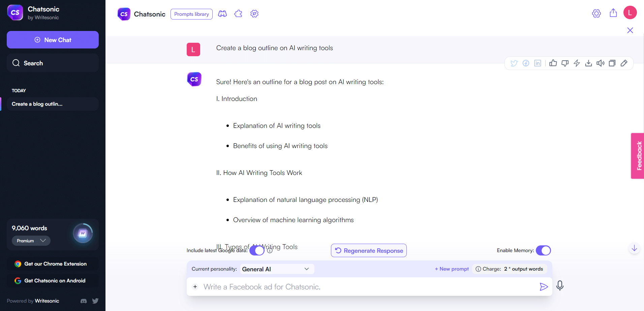
Task: Close the conversation with X icon
Action: pos(630,31)
